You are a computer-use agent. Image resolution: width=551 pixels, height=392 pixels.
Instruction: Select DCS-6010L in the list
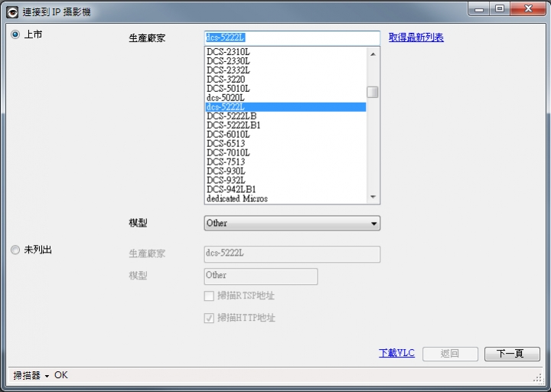tap(285, 134)
